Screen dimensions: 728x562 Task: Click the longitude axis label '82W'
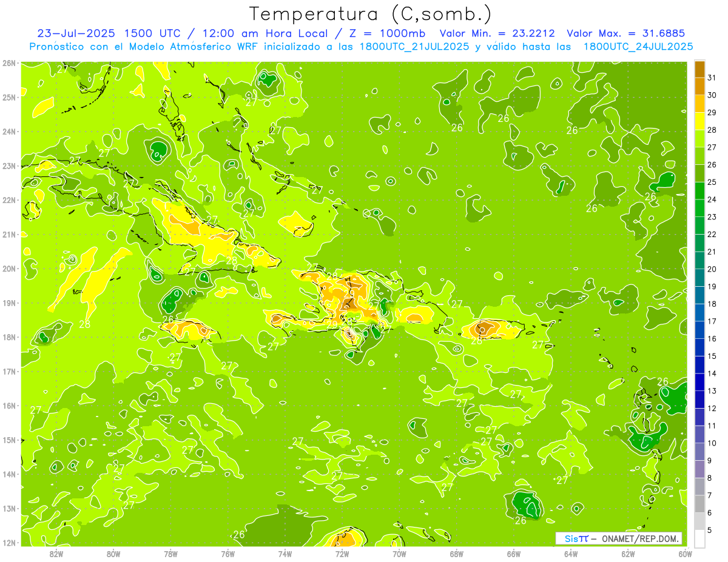56,553
